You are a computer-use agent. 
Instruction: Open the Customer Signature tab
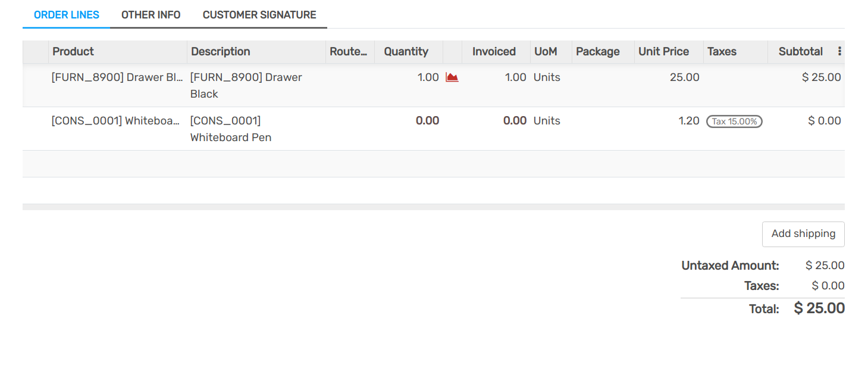pos(259,15)
